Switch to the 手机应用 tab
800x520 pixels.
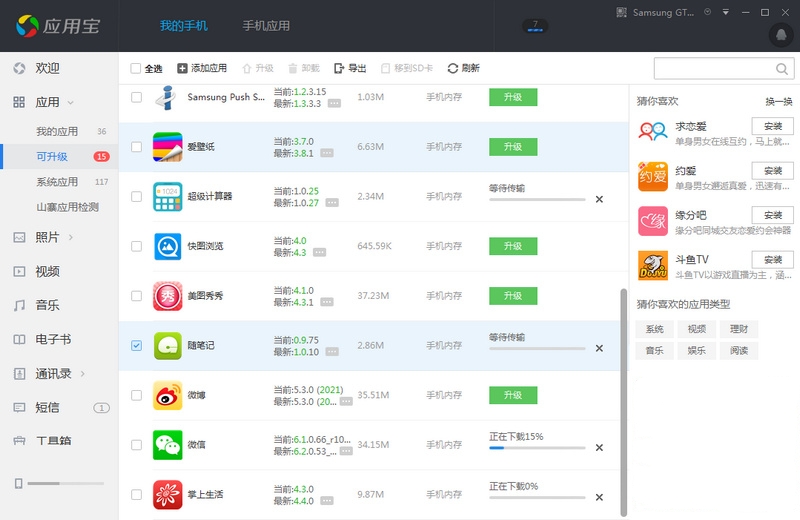(266, 26)
